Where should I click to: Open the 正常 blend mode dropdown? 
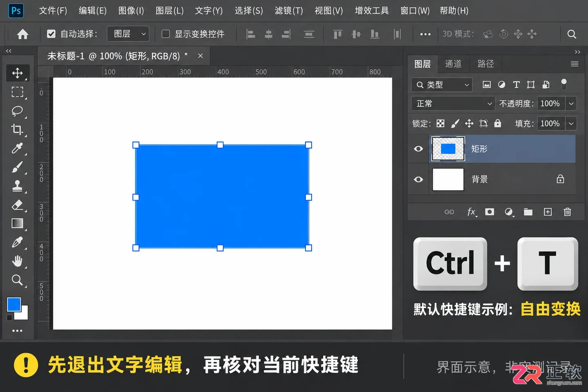coord(453,104)
